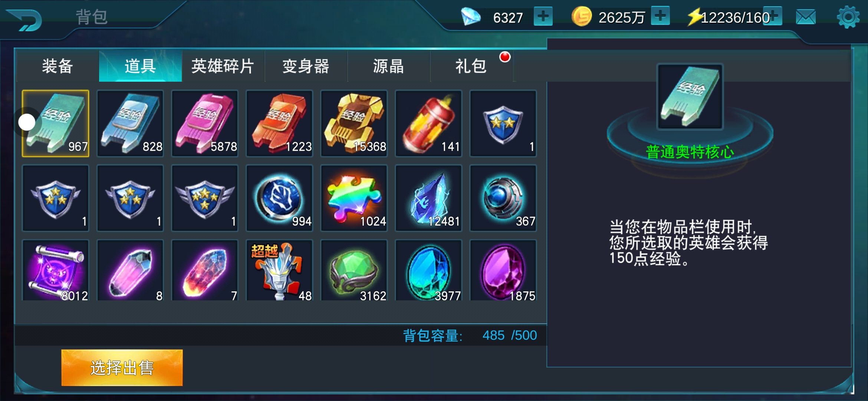Select the green gem ring item
868x401 pixels.
[354, 270]
